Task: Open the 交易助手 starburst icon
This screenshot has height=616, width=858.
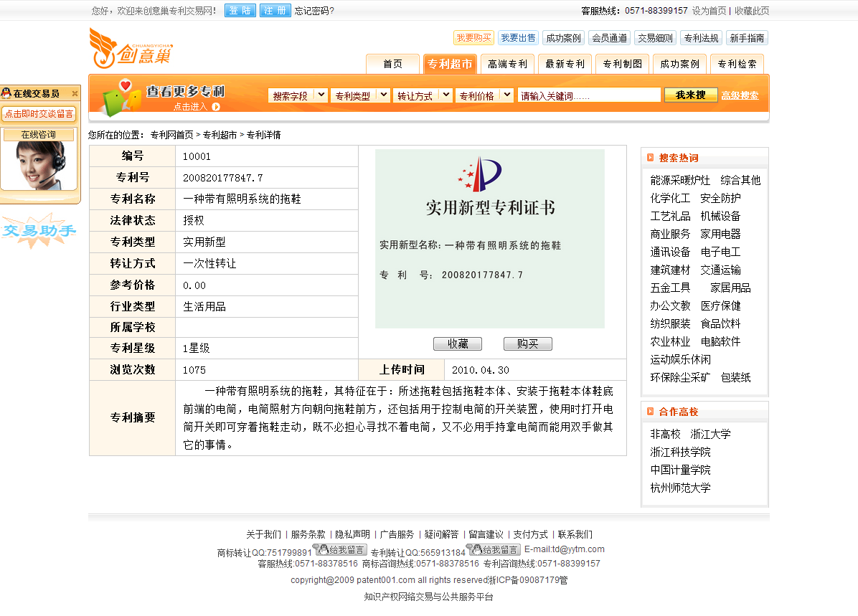Action: 39,230
